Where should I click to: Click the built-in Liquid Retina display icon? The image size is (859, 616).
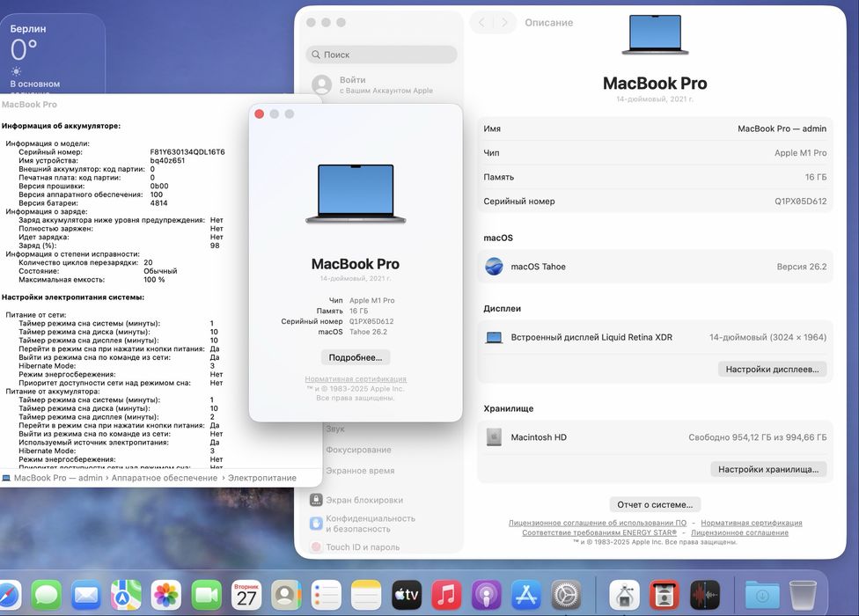tap(494, 338)
